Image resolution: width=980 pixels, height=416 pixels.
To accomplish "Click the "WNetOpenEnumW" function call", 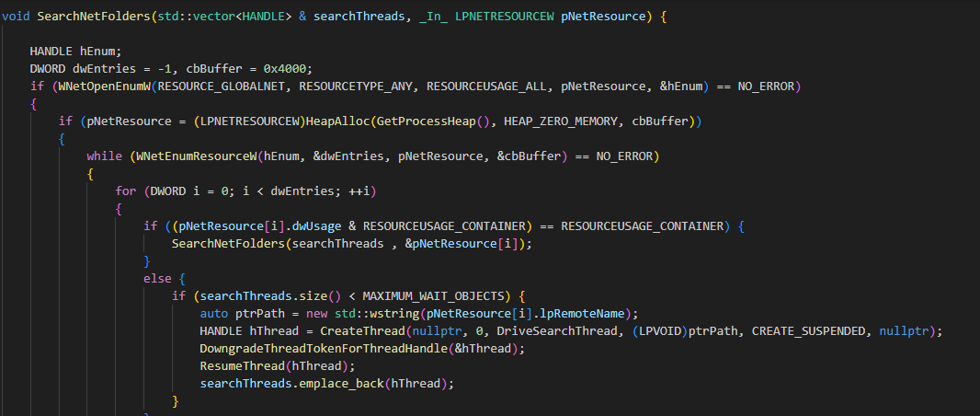I will [104, 87].
